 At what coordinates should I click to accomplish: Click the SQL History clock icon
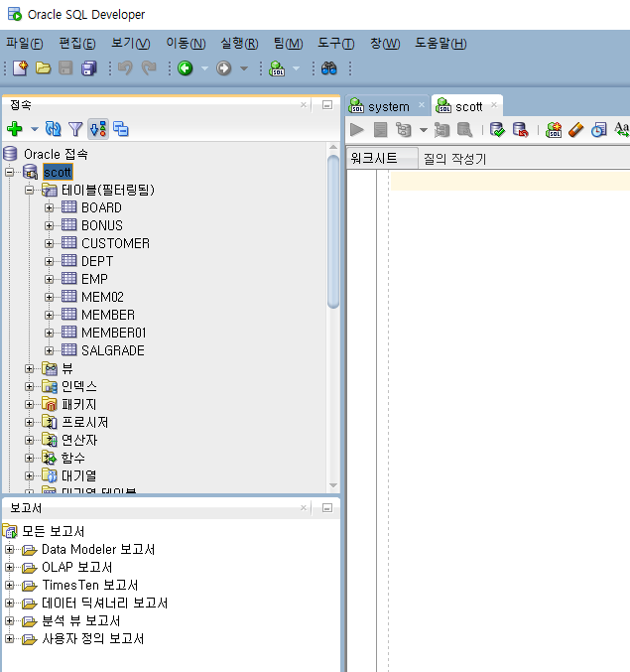click(x=599, y=129)
